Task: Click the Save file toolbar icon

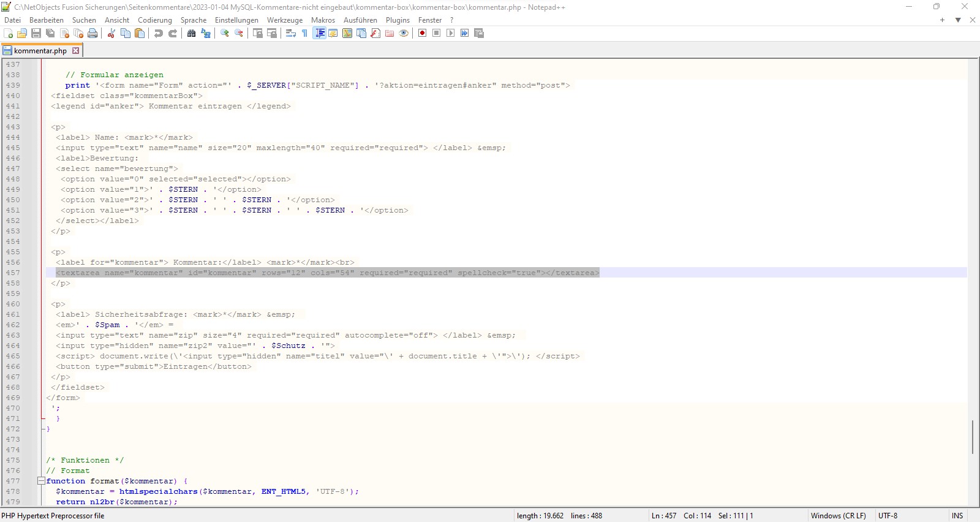Action: [36, 33]
